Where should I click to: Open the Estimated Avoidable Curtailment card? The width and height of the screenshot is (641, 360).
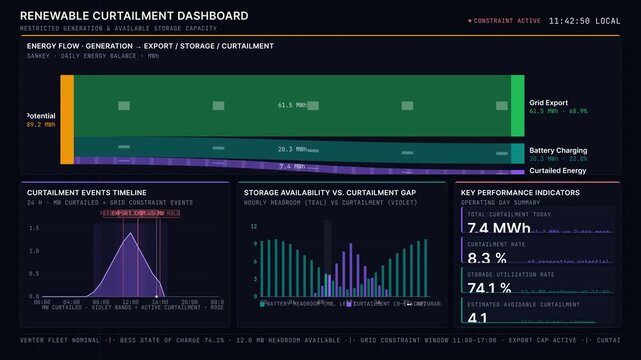[538, 311]
